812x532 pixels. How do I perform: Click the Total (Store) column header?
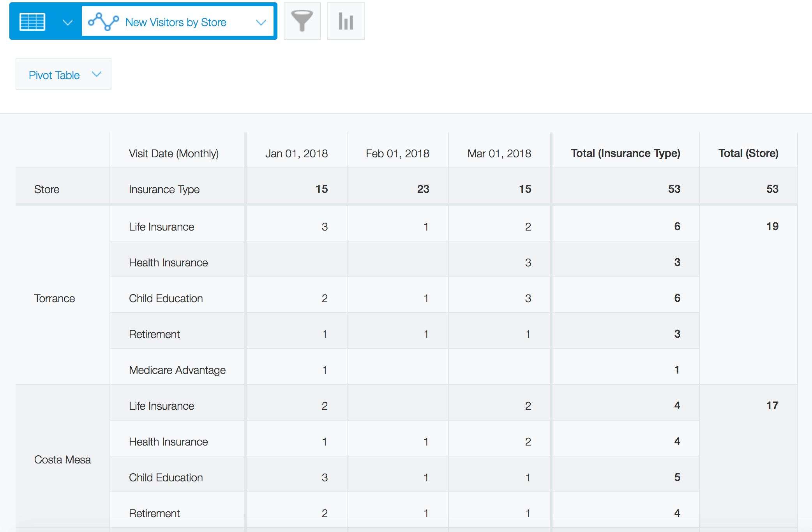coord(748,153)
